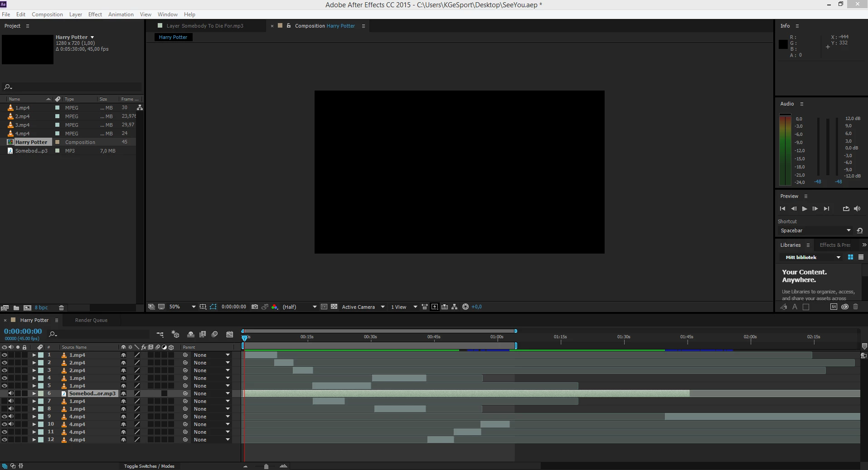868x470 pixels.
Task: Open the Animation menu
Action: pos(121,14)
